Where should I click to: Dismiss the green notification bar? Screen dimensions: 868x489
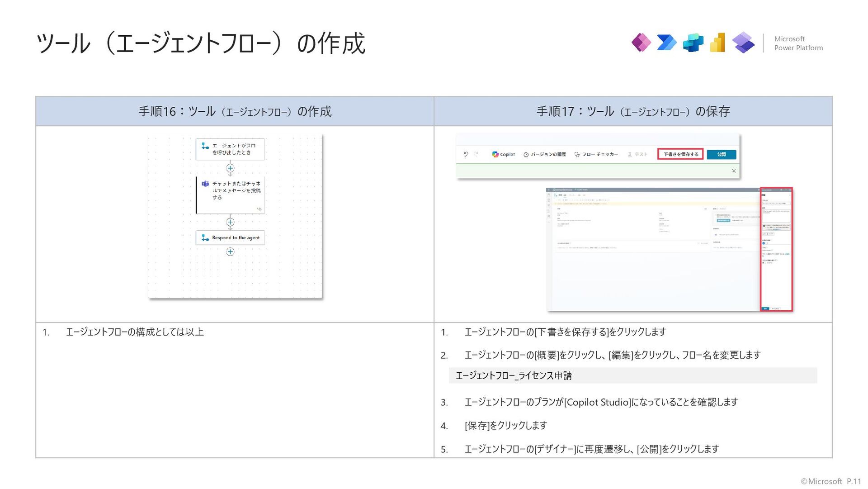pos(734,171)
